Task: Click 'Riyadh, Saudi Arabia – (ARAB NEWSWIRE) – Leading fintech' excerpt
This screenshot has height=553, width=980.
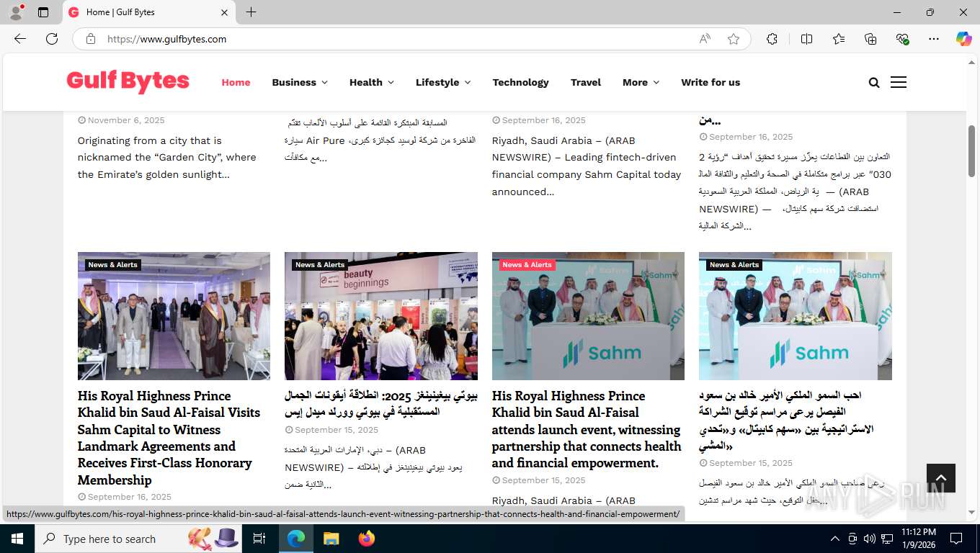Action: [x=587, y=166]
